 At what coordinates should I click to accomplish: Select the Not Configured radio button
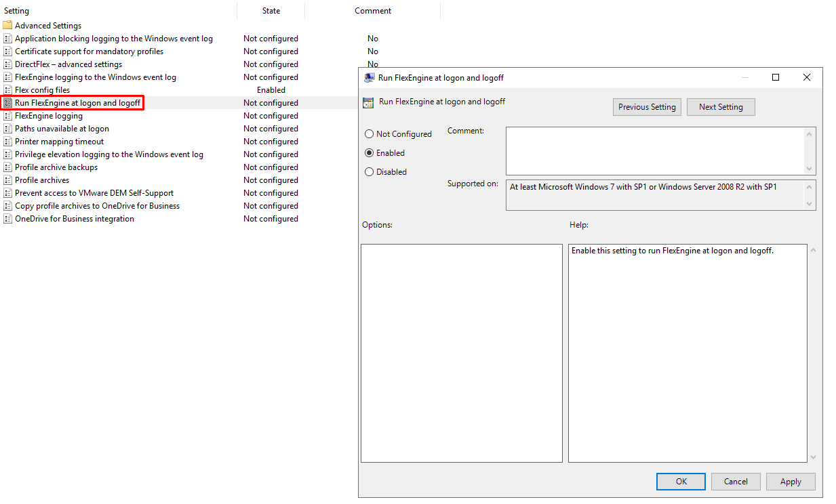369,133
